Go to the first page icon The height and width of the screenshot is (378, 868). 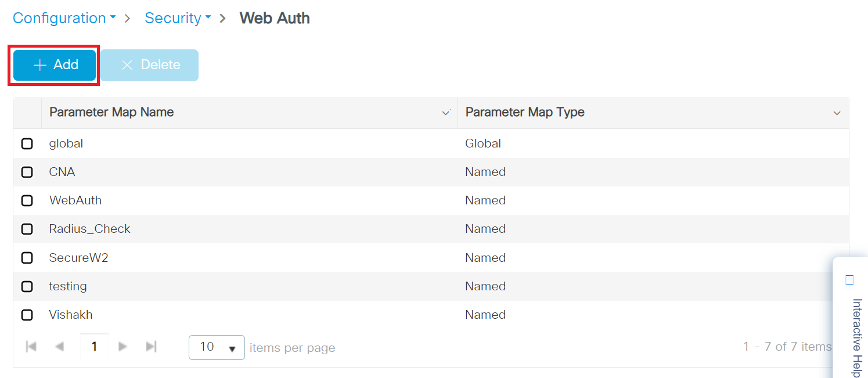31,347
